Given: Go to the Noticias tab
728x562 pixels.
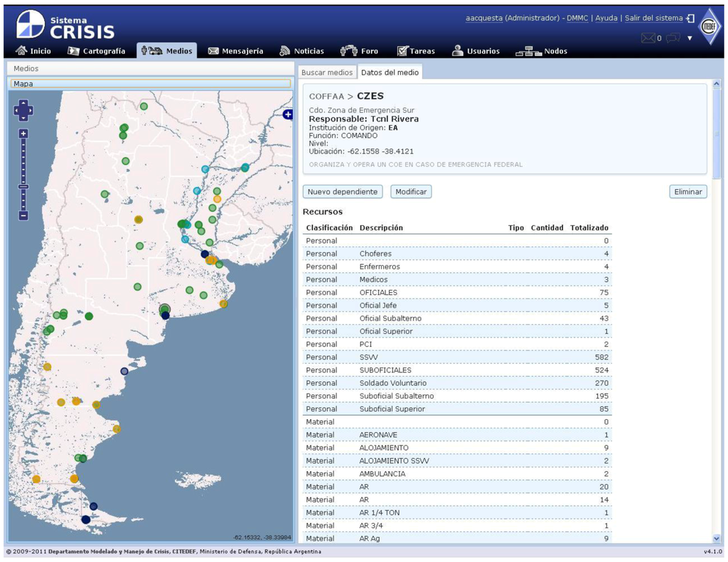Looking at the screenshot, I should tap(301, 51).
